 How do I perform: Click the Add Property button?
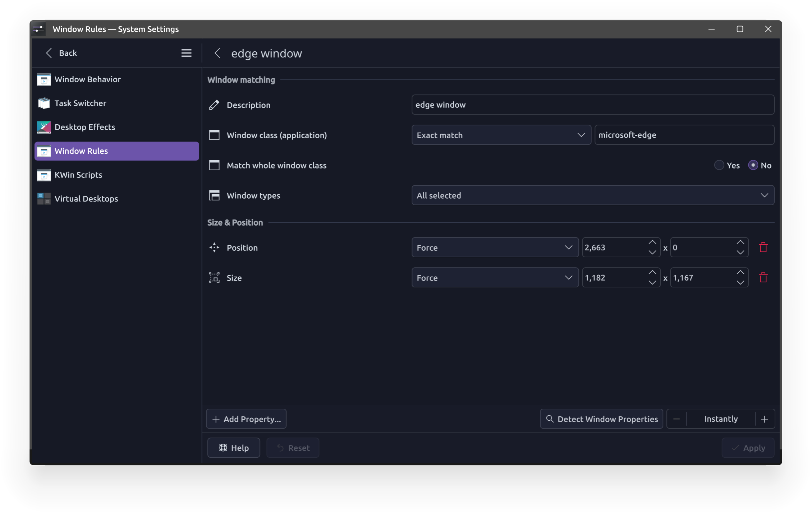[246, 419]
